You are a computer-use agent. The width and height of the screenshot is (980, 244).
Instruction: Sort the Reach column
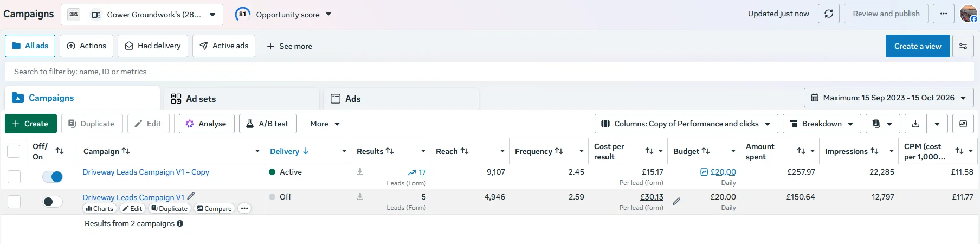[x=465, y=151]
